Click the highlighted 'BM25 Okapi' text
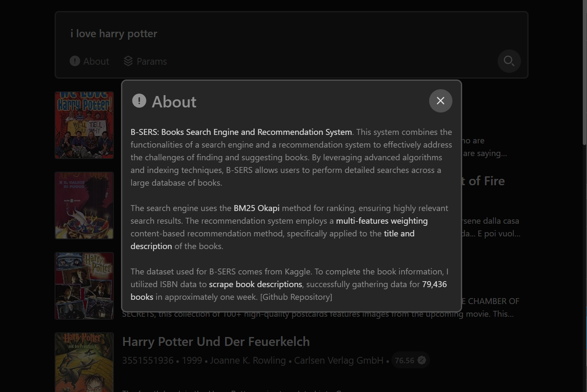The image size is (587, 392). coord(256,208)
